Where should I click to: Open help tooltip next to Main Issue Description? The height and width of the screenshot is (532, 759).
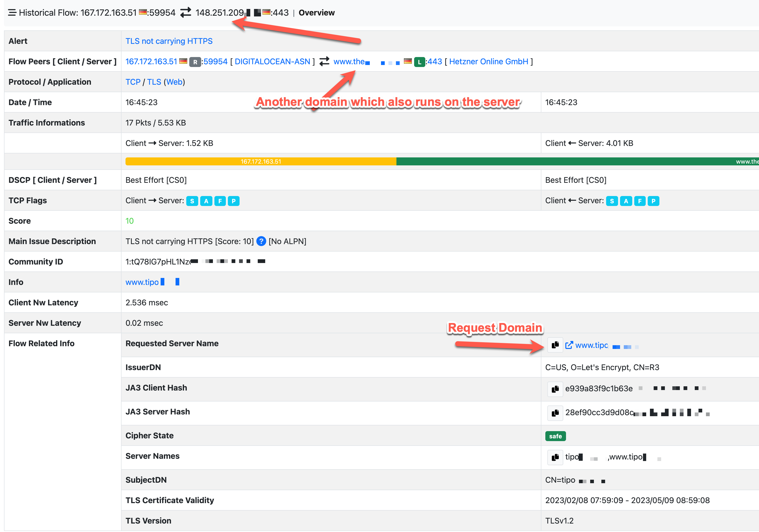[261, 241]
